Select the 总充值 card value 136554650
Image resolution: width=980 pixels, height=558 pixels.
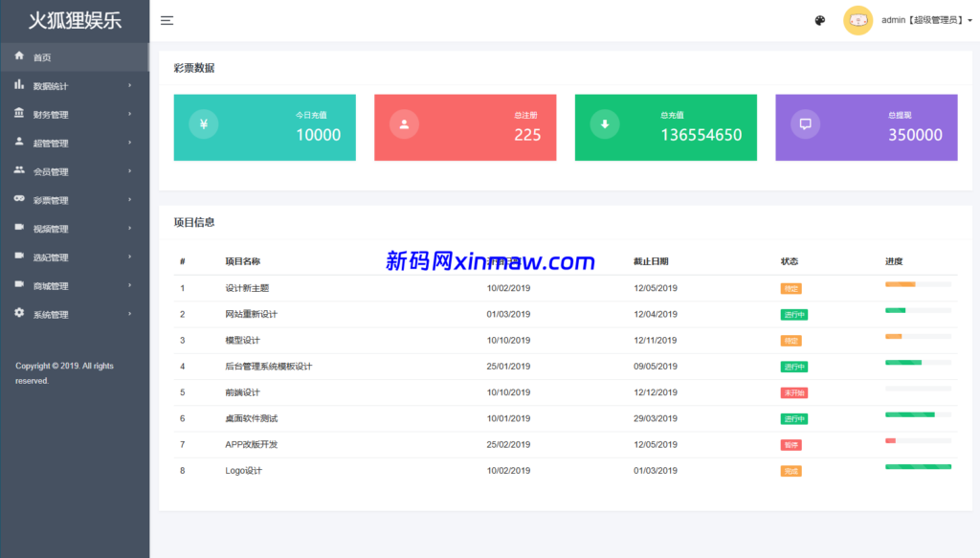point(702,135)
